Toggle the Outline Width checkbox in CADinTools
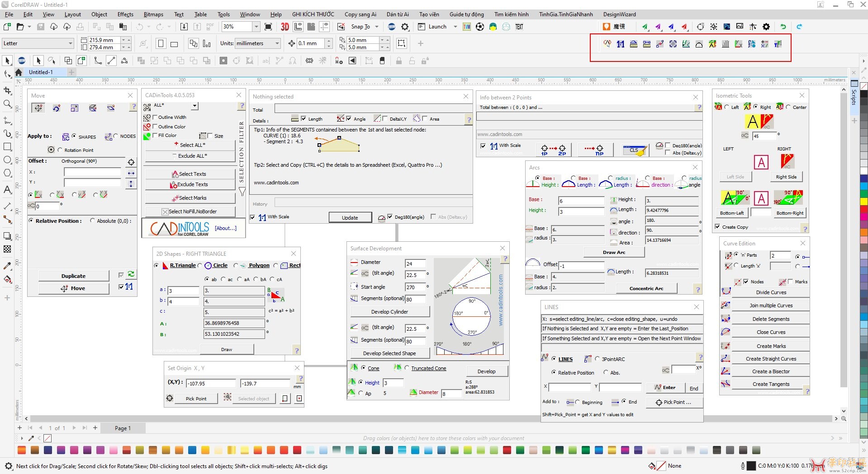 point(155,117)
